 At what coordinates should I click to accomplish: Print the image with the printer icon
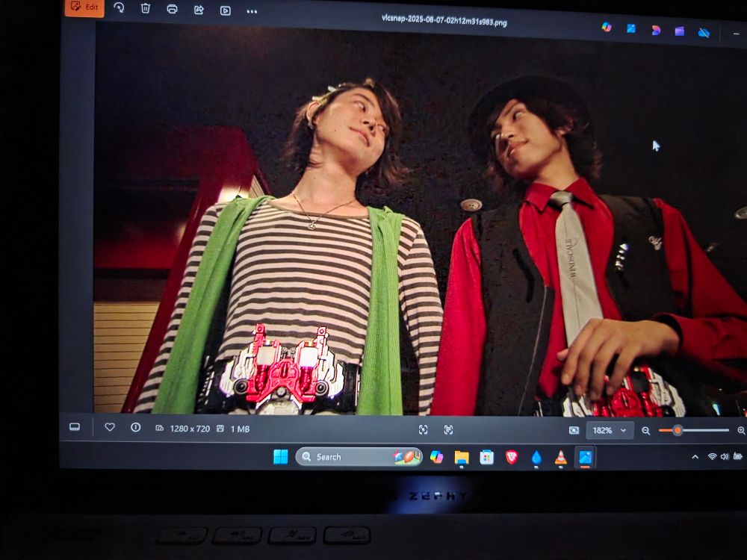click(x=172, y=9)
